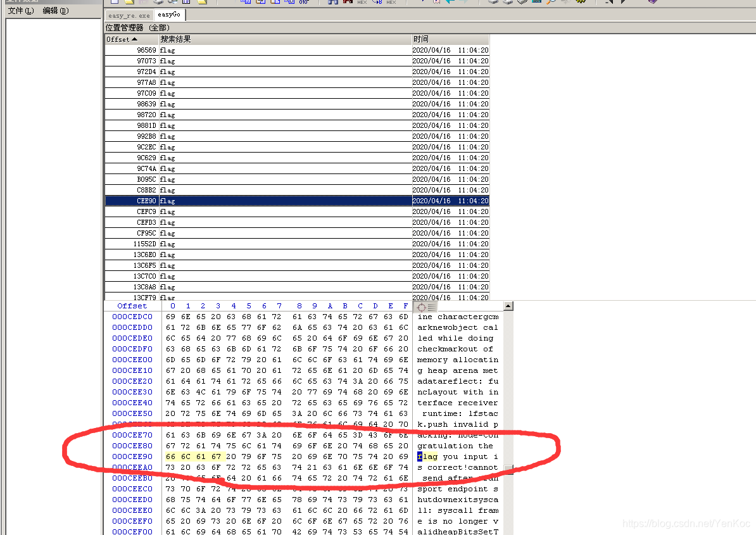Click the 搜索结果 column header

click(285, 39)
